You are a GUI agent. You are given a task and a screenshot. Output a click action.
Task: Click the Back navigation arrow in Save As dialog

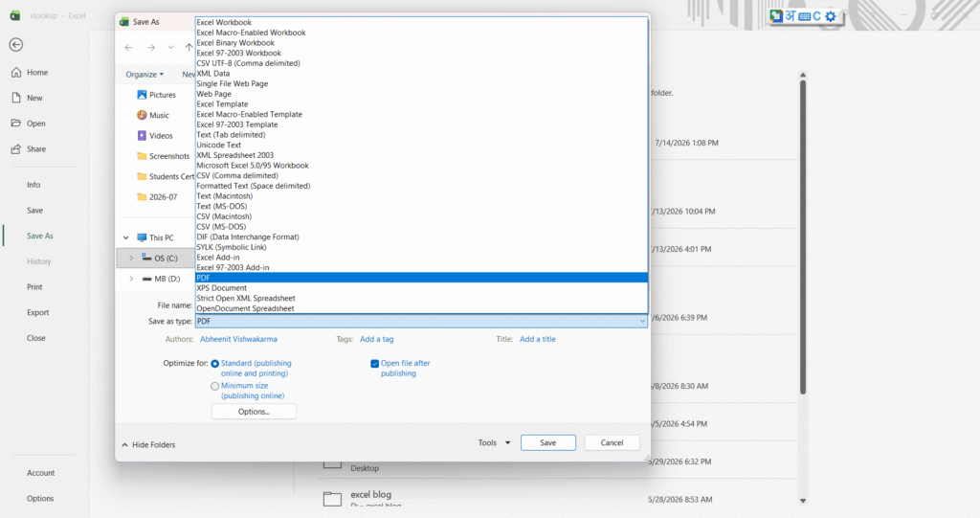pyautogui.click(x=129, y=48)
